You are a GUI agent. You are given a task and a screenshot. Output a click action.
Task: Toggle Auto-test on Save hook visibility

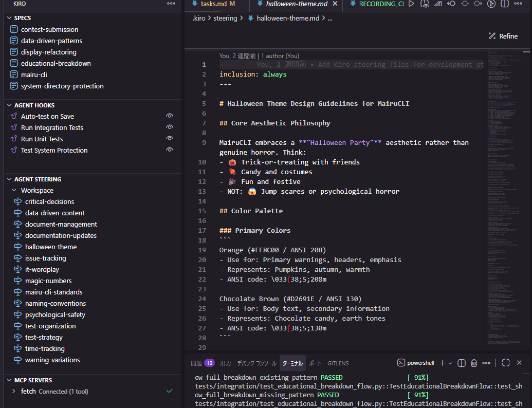point(170,116)
